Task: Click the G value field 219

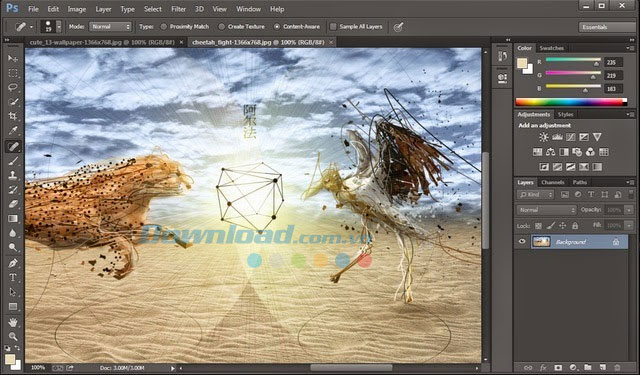Action: [613, 75]
